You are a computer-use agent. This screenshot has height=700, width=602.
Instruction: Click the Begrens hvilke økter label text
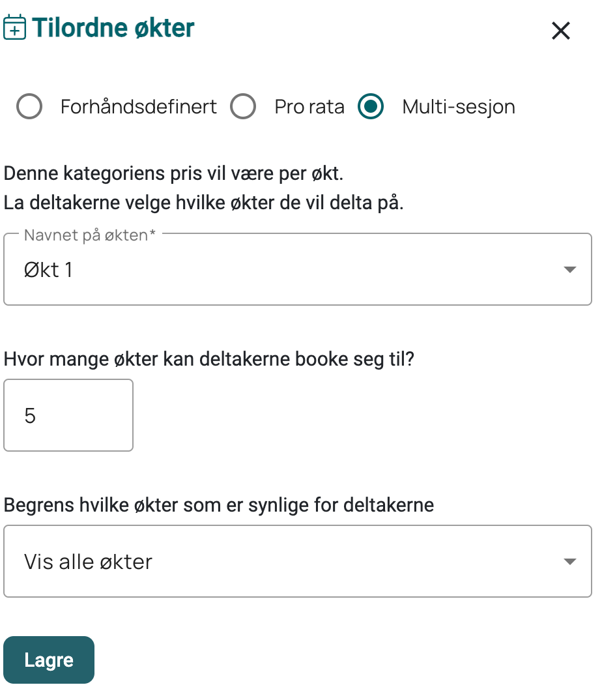(219, 505)
